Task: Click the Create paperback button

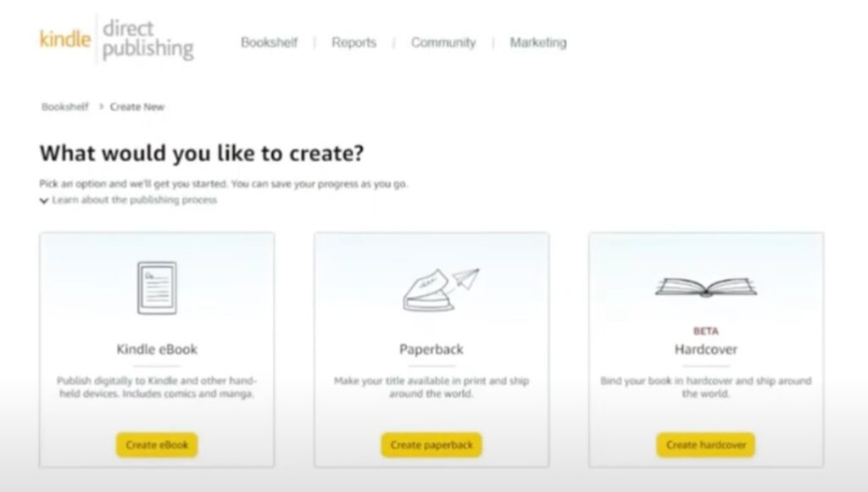Action: click(431, 444)
